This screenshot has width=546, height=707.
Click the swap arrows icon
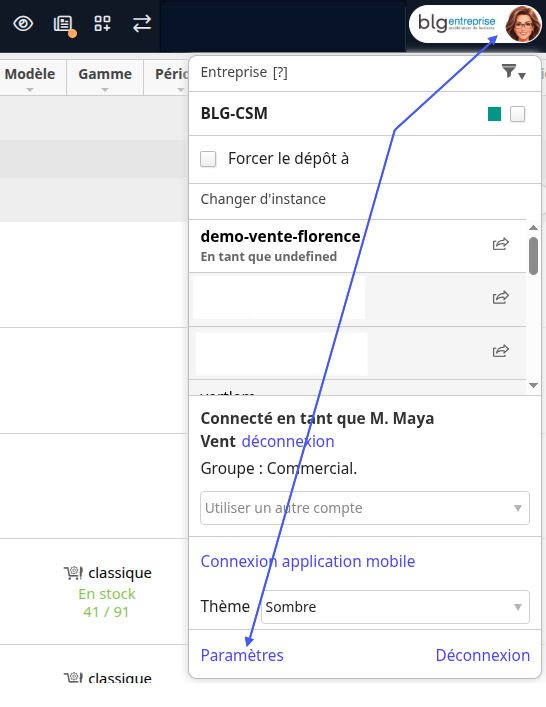coord(142,23)
